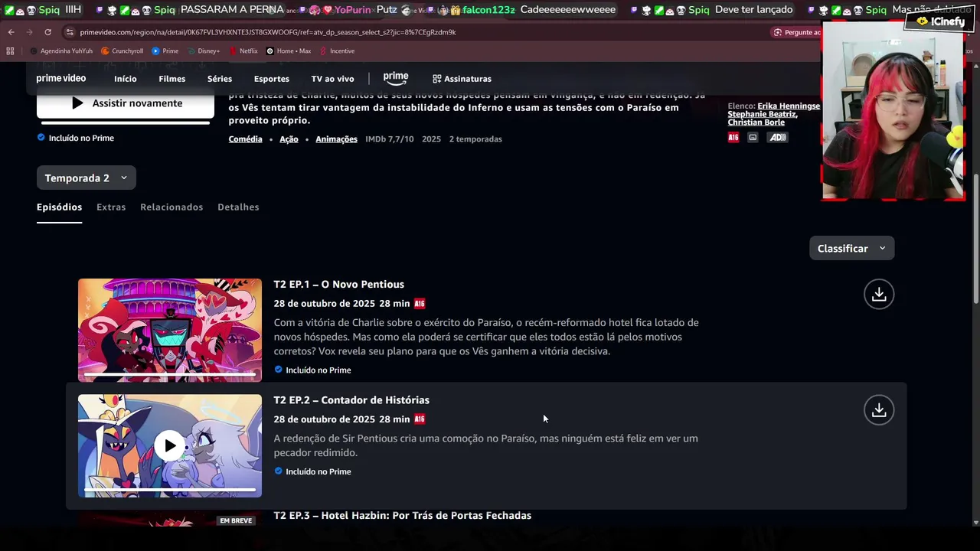980x551 pixels.
Task: Click the Assistir novamente button
Action: pyautogui.click(x=126, y=103)
